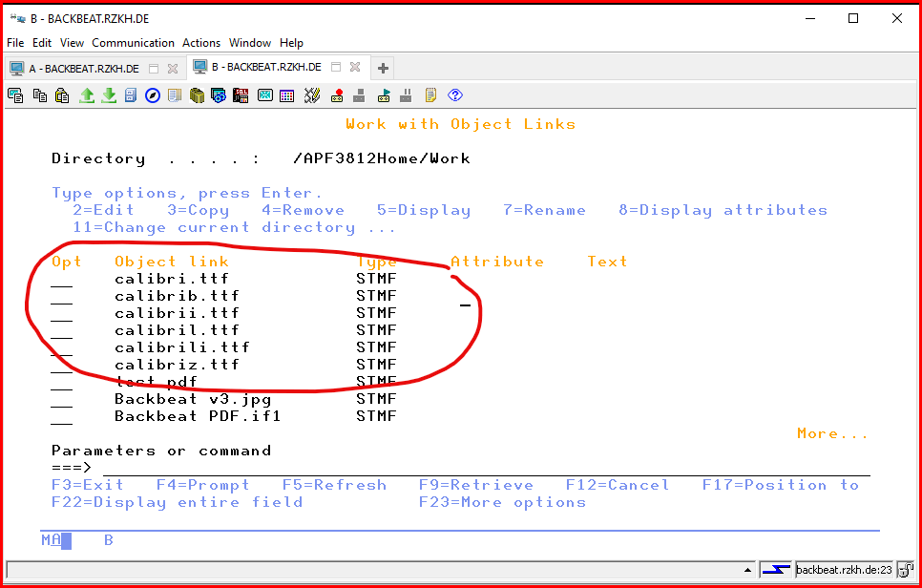
Task: Open the File menu
Action: pos(15,43)
